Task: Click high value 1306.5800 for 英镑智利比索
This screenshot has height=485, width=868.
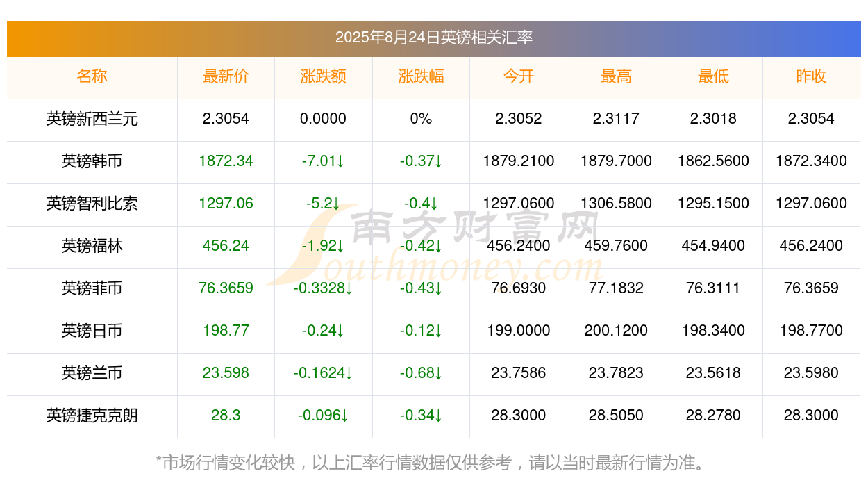Action: tap(616, 204)
